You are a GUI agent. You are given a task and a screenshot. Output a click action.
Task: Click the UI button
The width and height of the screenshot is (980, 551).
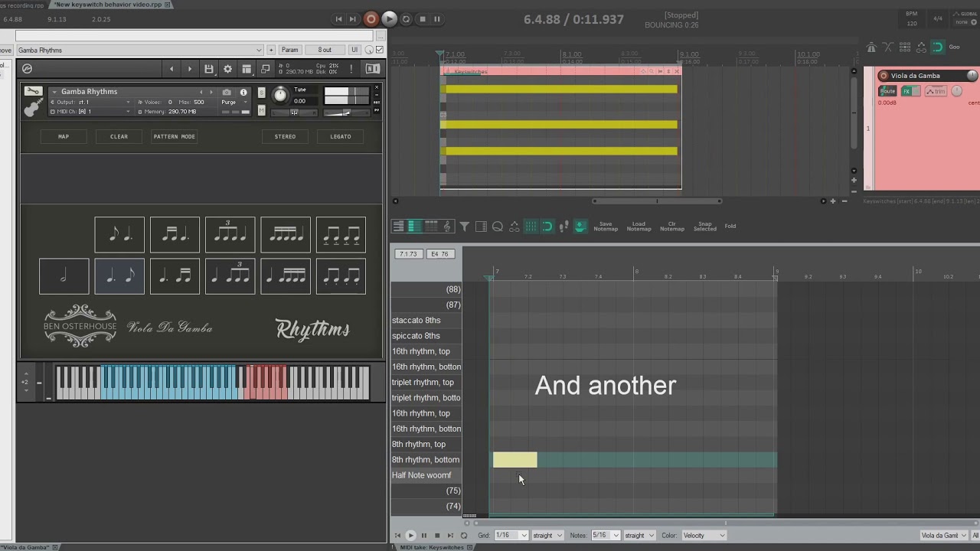(x=354, y=50)
